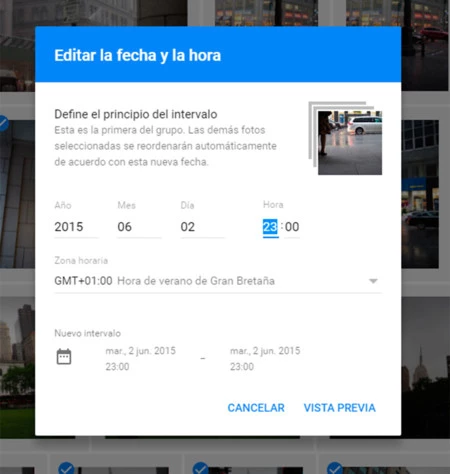Open the time zone dropdown arrow
450x474 pixels.
pos(373,281)
